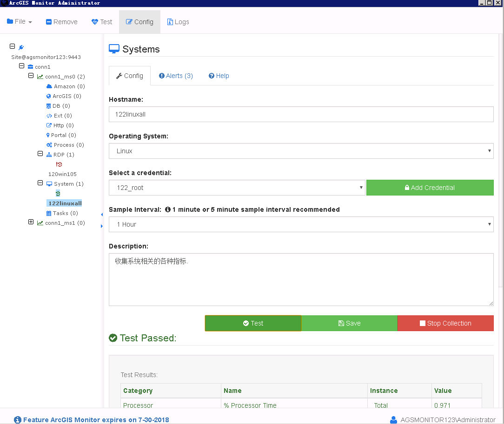Click the conn1_ms0 chart icon
The image size is (504, 424).
pyautogui.click(x=40, y=77)
